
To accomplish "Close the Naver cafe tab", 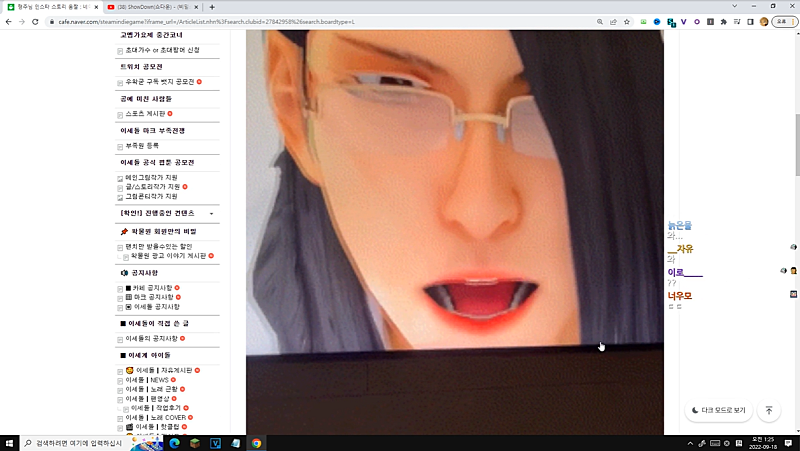I will click(x=96, y=7).
